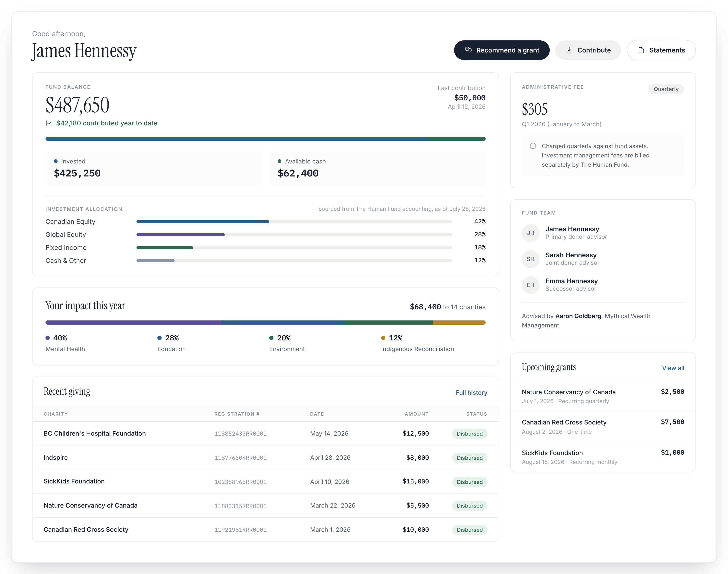Click the Disbursed badge for April 10, 2026
This screenshot has width=728, height=574.
pos(470,482)
